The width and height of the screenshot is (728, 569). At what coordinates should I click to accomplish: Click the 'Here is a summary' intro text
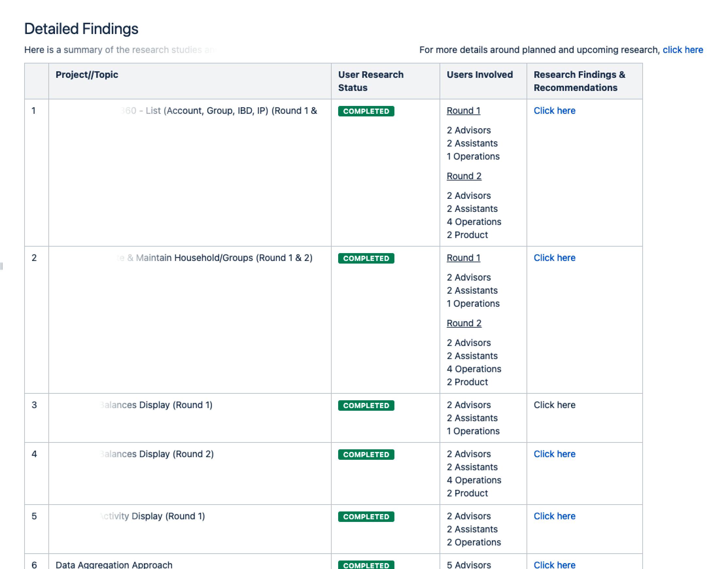(x=120, y=50)
